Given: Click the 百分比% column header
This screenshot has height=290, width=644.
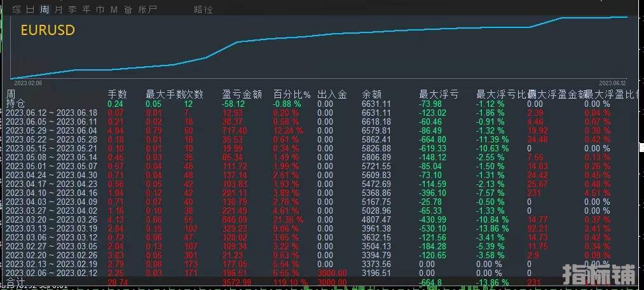Looking at the screenshot, I should pos(291,94).
